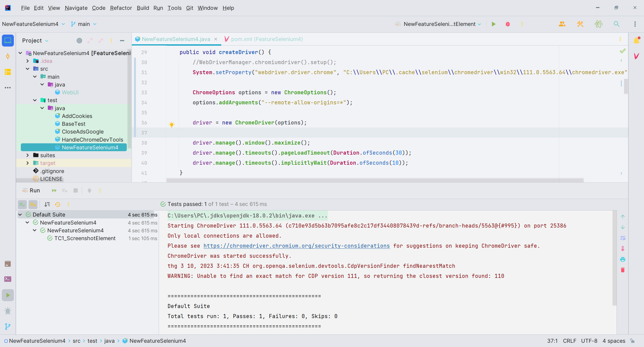Close the NewFeatureSelenium4.java tab

coord(216,39)
